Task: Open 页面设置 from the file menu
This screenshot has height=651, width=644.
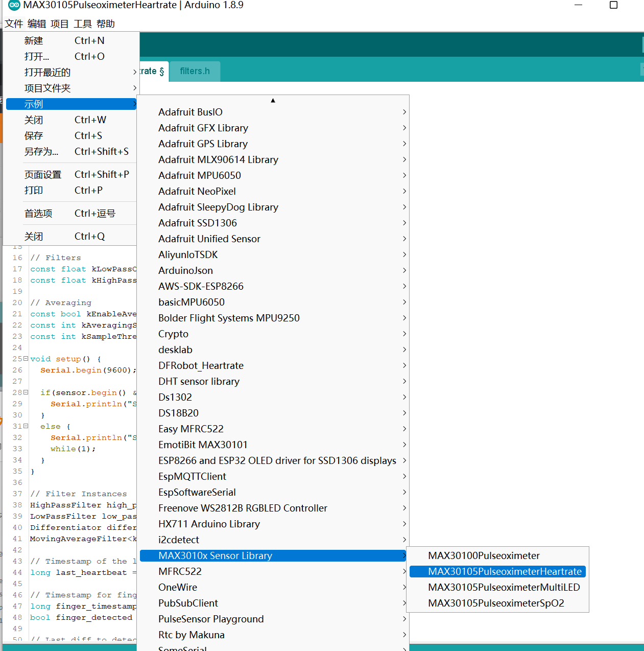Action: click(x=71, y=174)
